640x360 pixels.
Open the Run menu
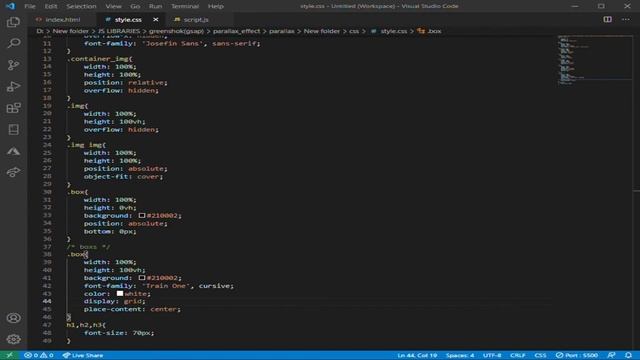coord(155,6)
